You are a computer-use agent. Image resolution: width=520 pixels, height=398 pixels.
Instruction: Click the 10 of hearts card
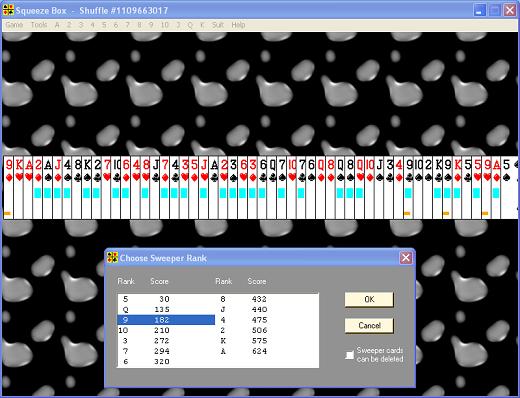click(292, 188)
